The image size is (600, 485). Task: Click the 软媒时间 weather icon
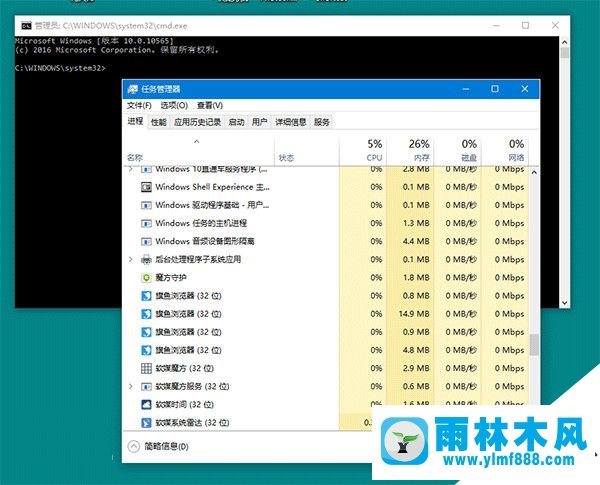(x=146, y=405)
